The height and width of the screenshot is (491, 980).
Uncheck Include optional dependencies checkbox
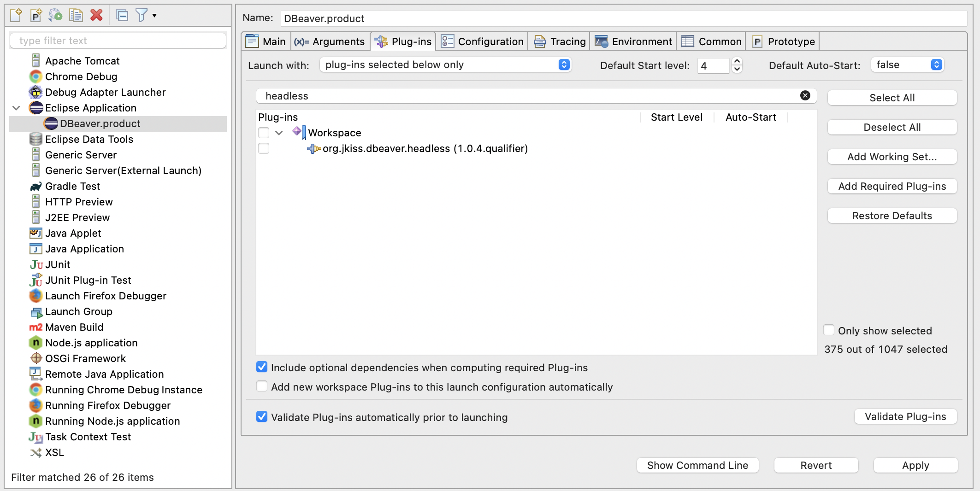pyautogui.click(x=262, y=367)
